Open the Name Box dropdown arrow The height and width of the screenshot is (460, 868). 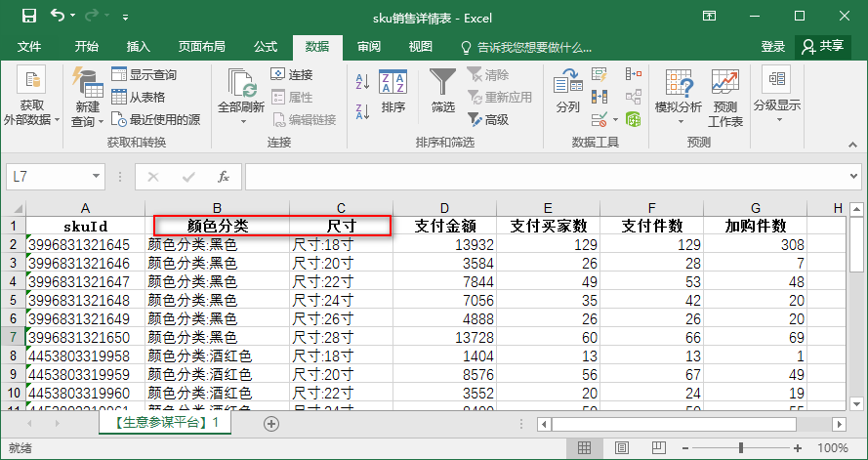(97, 177)
